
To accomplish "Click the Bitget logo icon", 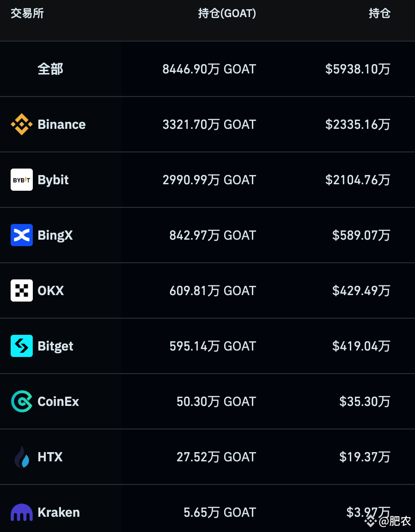I will (x=21, y=346).
